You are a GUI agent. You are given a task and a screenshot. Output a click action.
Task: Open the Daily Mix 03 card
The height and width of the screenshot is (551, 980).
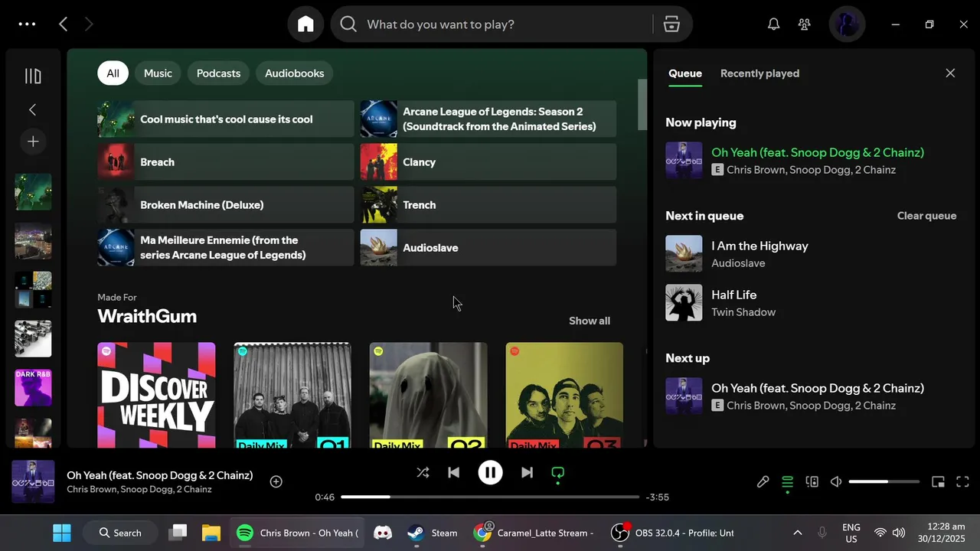tap(564, 395)
